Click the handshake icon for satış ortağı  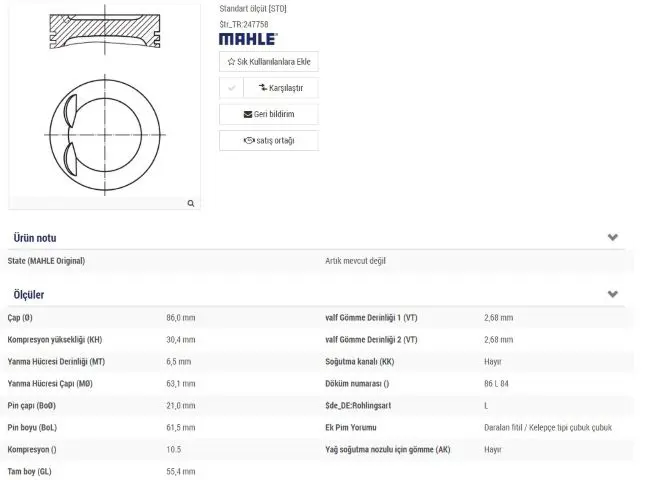pyautogui.click(x=247, y=140)
